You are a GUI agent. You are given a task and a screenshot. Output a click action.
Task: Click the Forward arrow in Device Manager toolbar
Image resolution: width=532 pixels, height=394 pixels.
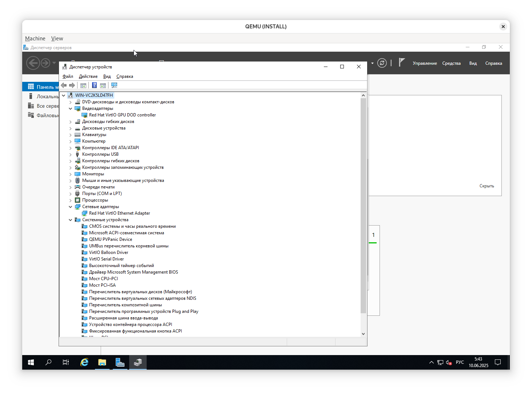click(x=72, y=85)
